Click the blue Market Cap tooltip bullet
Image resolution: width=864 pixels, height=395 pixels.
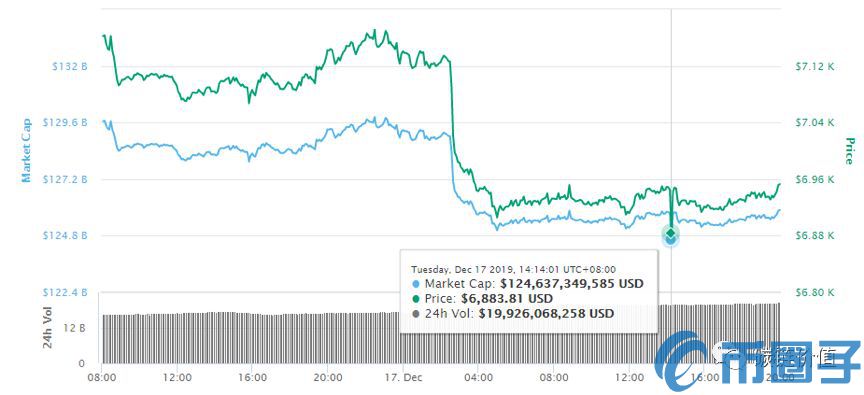pos(416,284)
